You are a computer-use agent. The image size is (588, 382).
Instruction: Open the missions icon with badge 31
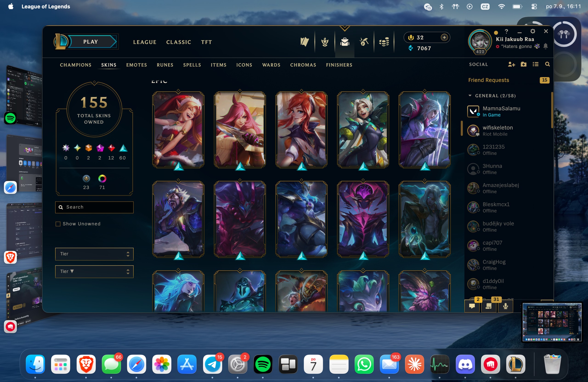(x=489, y=306)
